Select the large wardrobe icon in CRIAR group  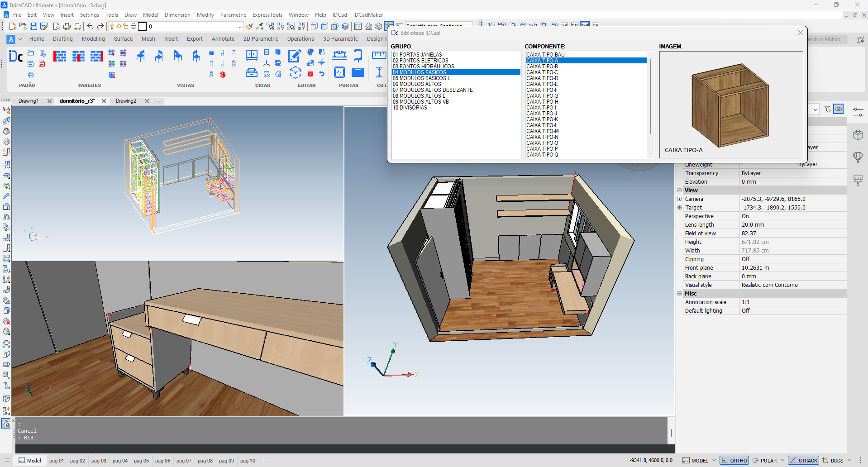coord(252,55)
